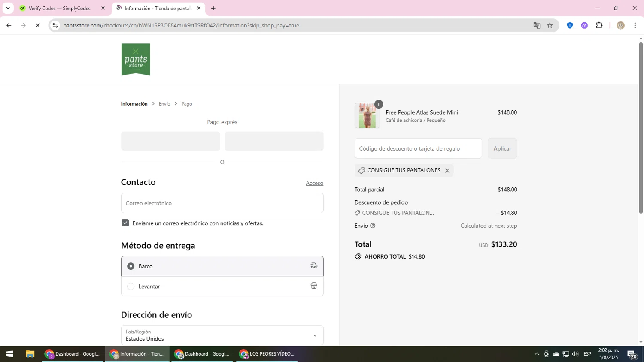Click the Pants Store logo
The image size is (644, 362).
tap(136, 59)
